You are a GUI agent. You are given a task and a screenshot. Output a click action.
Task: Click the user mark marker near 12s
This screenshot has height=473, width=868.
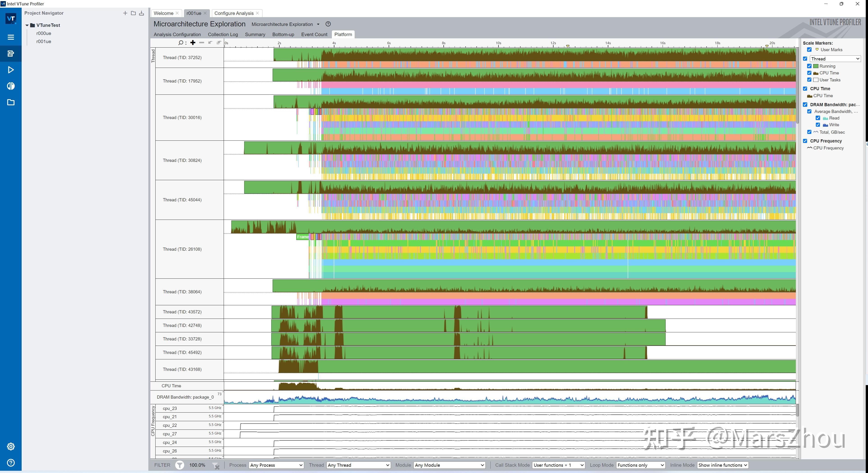point(568,46)
